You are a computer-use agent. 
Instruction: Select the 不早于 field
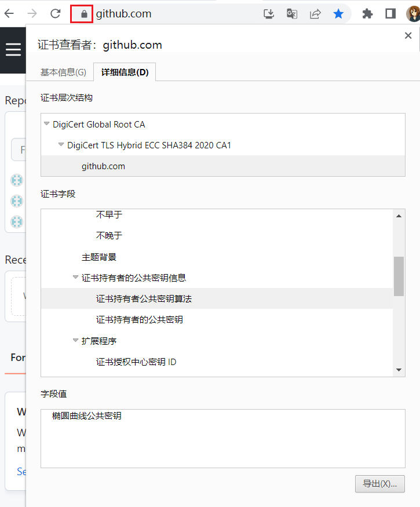pos(109,215)
